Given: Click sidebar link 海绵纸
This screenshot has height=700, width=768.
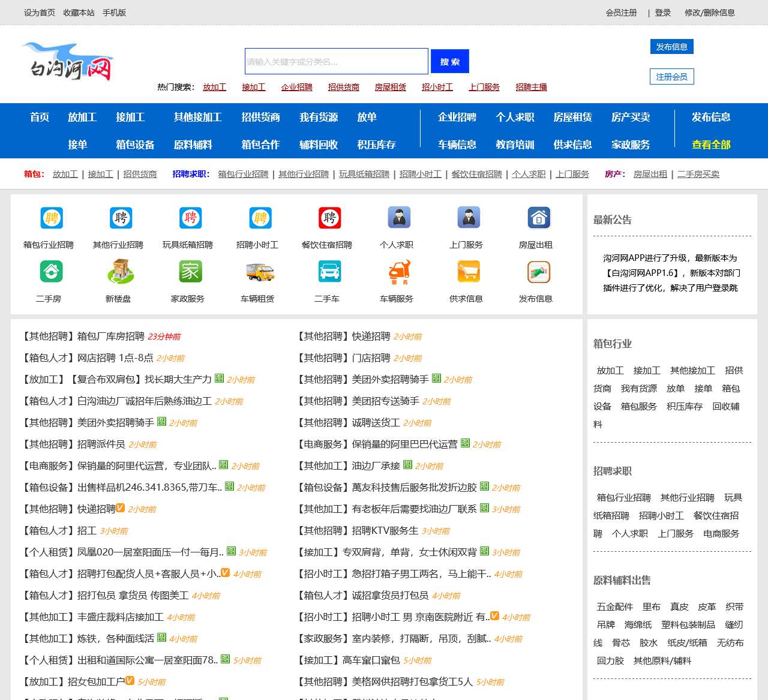Looking at the screenshot, I should (638, 624).
